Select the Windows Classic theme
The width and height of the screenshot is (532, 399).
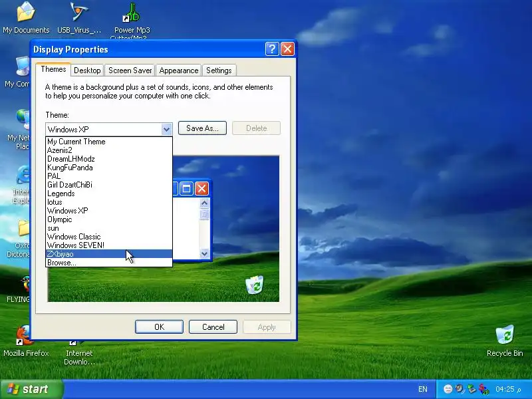coord(109,237)
